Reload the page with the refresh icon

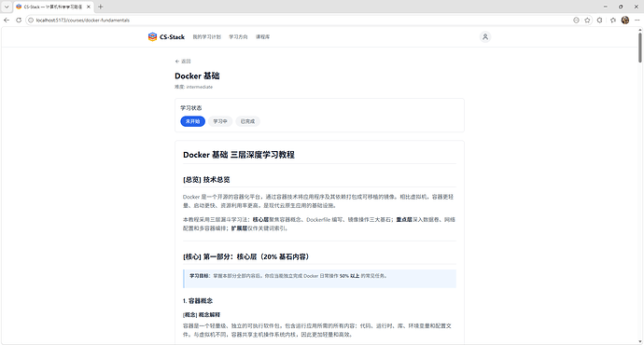19,21
